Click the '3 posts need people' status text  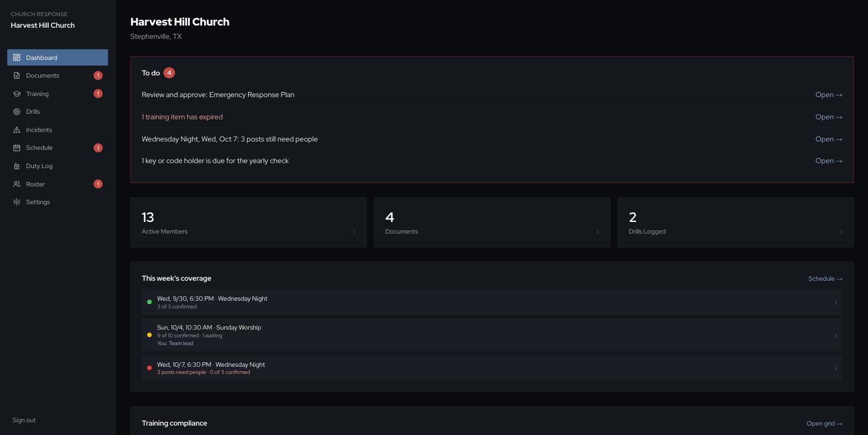pyautogui.click(x=181, y=372)
